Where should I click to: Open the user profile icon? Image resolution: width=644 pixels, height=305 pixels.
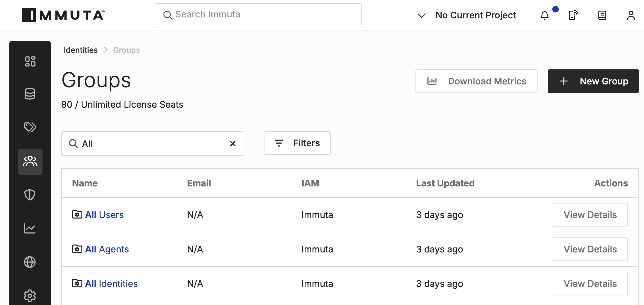click(x=631, y=15)
